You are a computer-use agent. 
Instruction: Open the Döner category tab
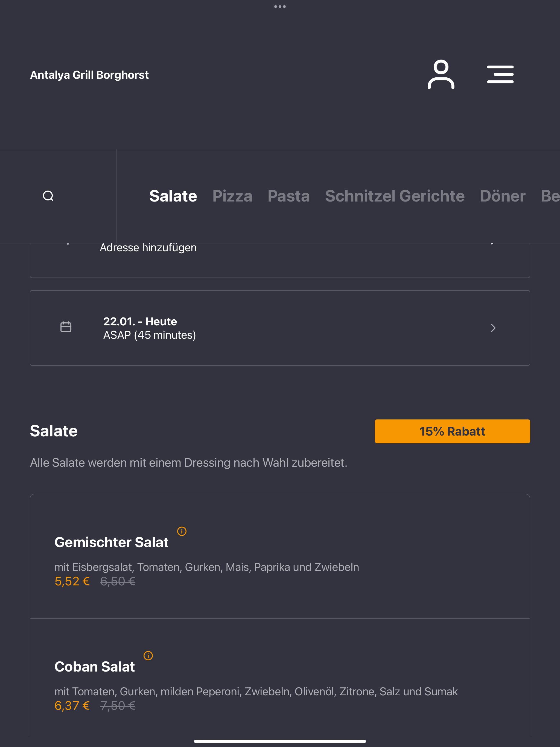point(503,196)
